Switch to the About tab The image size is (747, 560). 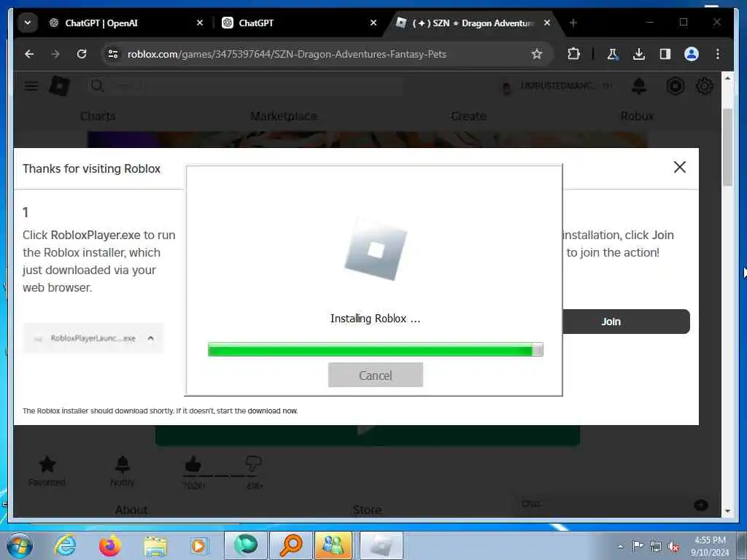click(131, 510)
